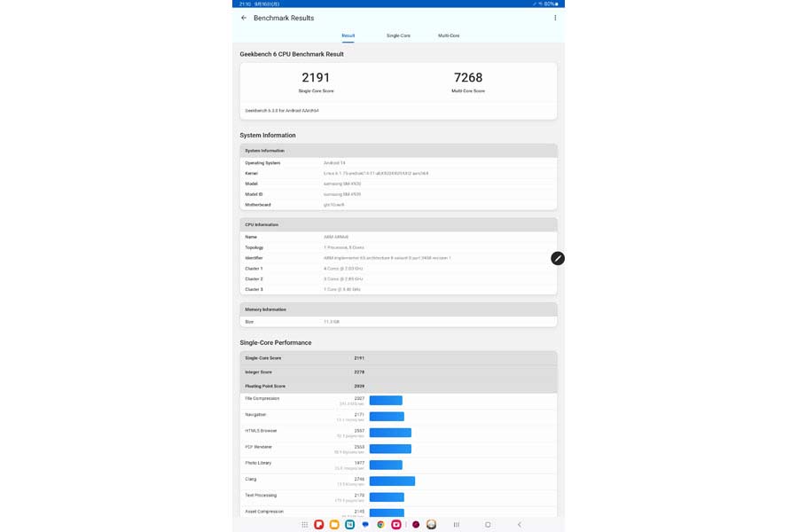Select the single-core score 2191
This screenshot has width=798, height=532.
(x=316, y=77)
